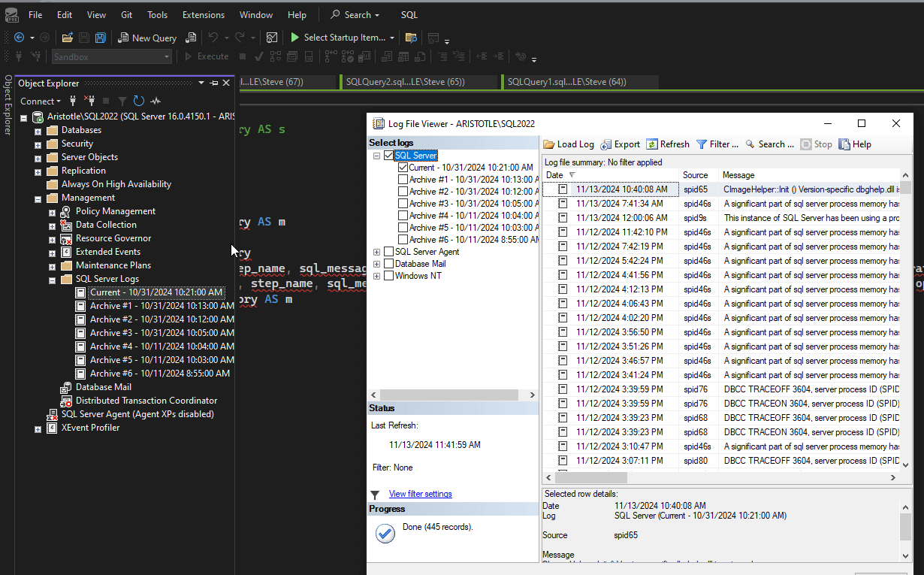Open the Filter dialog for logs

click(717, 144)
